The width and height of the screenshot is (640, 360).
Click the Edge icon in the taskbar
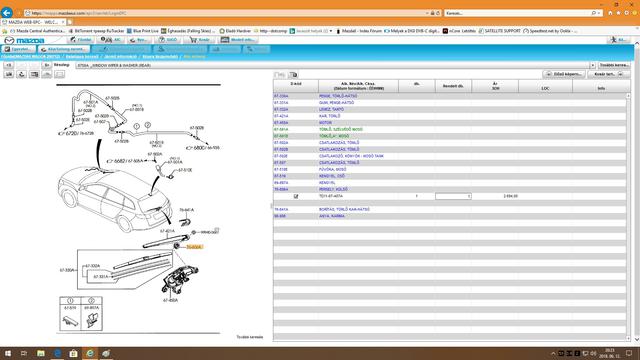click(57, 353)
